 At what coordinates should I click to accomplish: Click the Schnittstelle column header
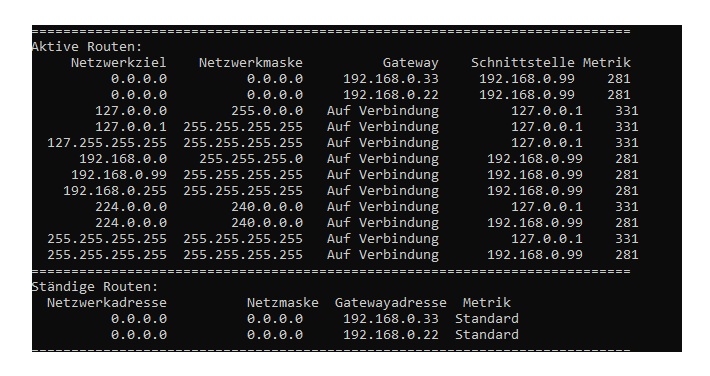coord(523,63)
